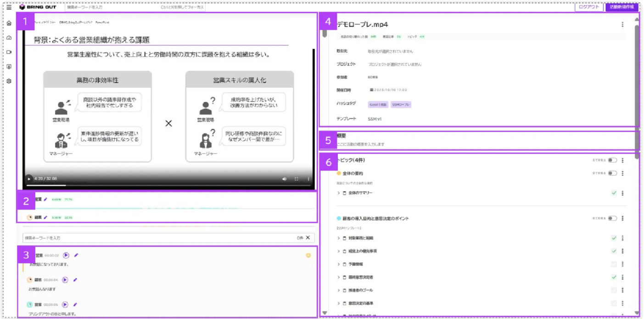Open the gauge dashboard icon in the sidebar
The image size is (644, 319).
pos(9,38)
